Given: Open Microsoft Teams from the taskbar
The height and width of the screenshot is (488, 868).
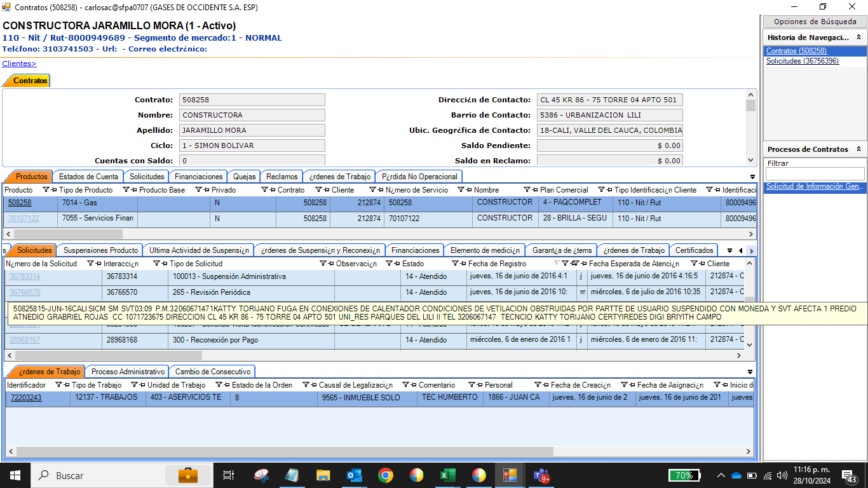Looking at the screenshot, I should pos(541,475).
